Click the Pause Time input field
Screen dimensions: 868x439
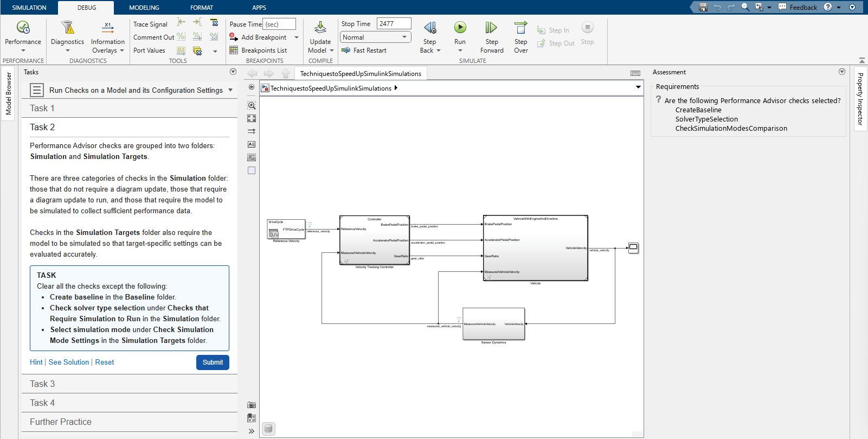(279, 24)
